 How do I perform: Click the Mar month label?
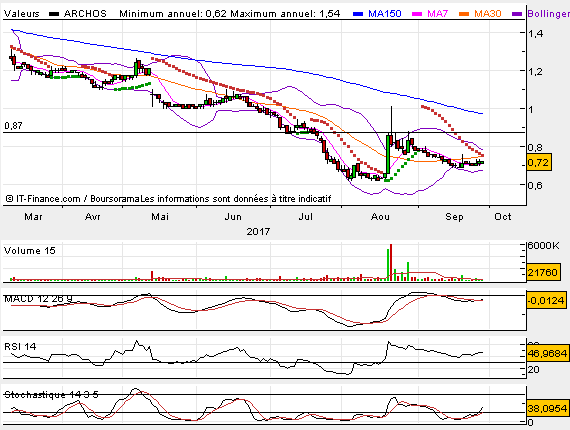coord(33,217)
